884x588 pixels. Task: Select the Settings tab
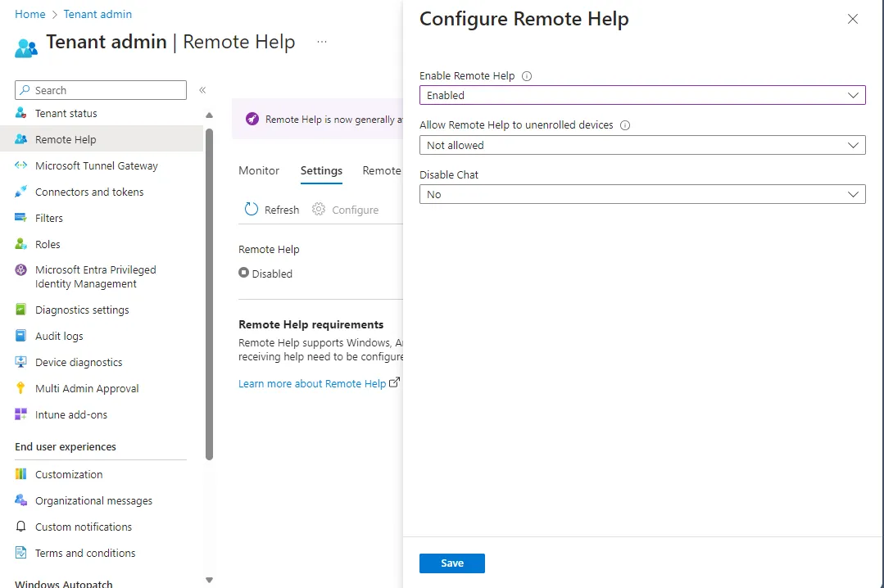[321, 170]
